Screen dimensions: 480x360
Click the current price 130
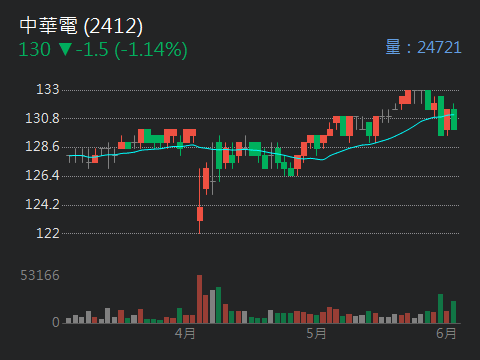coord(35,50)
